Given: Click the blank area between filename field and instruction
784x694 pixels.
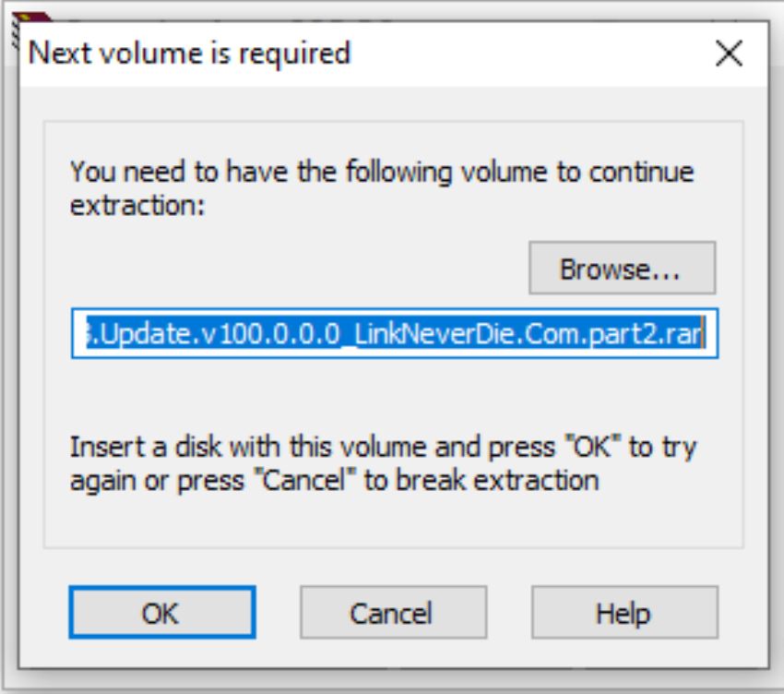Looking at the screenshot, I should click(394, 395).
